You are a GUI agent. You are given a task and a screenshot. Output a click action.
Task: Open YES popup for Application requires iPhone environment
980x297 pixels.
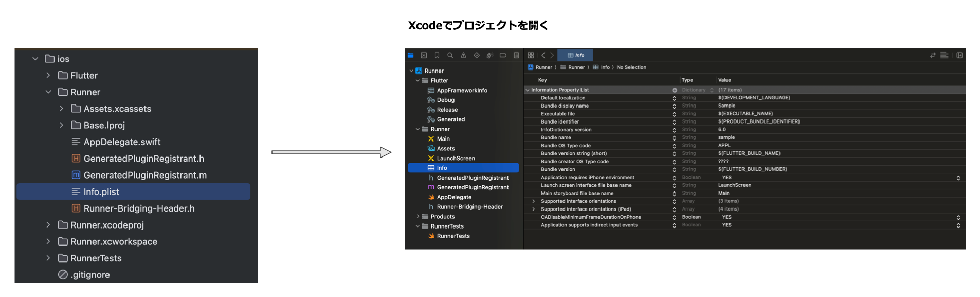point(958,178)
